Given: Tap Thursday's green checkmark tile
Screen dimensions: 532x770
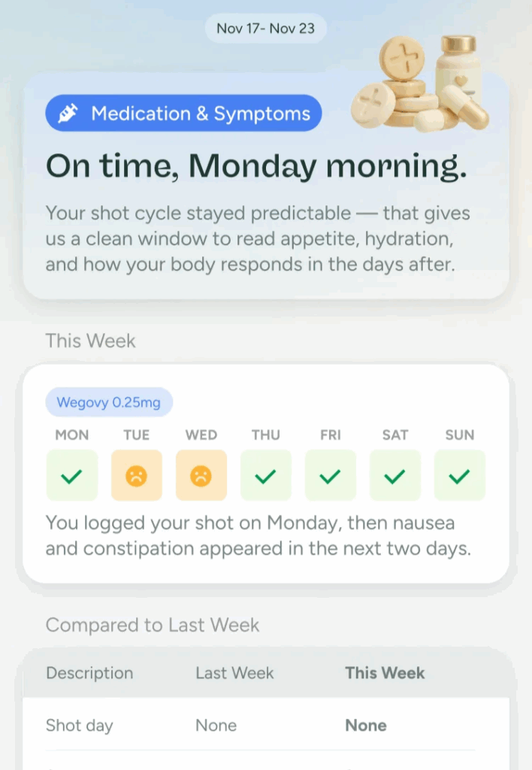Looking at the screenshot, I should tap(266, 475).
